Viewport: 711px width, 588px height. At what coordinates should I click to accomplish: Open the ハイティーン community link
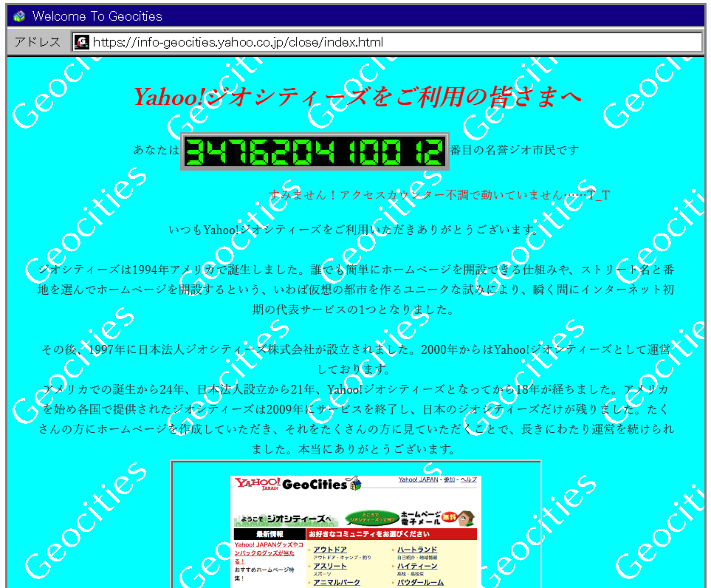[416, 566]
